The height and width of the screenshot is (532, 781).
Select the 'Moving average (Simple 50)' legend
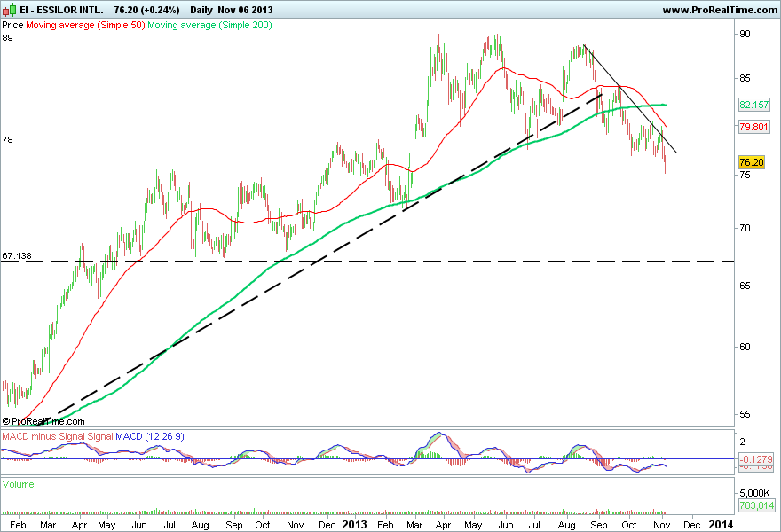coord(85,25)
